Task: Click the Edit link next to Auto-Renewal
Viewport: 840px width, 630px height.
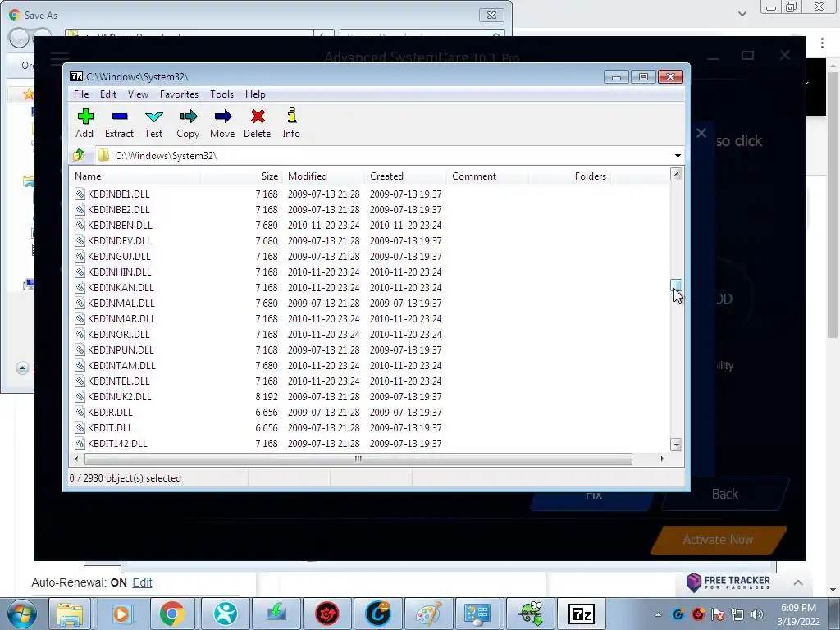Action: point(142,582)
